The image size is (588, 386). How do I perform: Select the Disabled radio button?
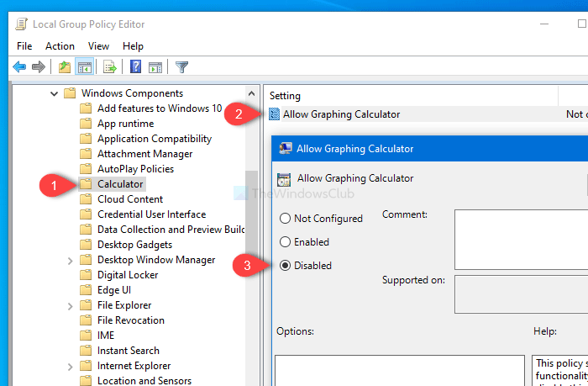pyautogui.click(x=285, y=266)
